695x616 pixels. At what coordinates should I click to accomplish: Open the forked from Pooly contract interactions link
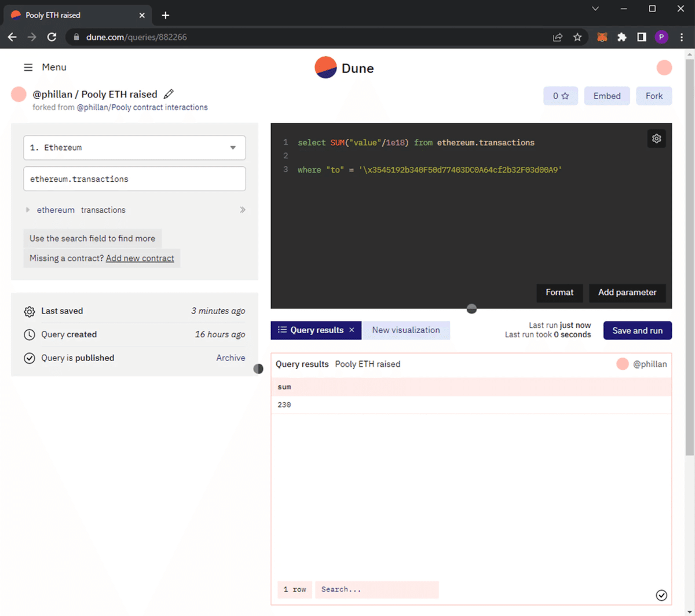tap(142, 107)
